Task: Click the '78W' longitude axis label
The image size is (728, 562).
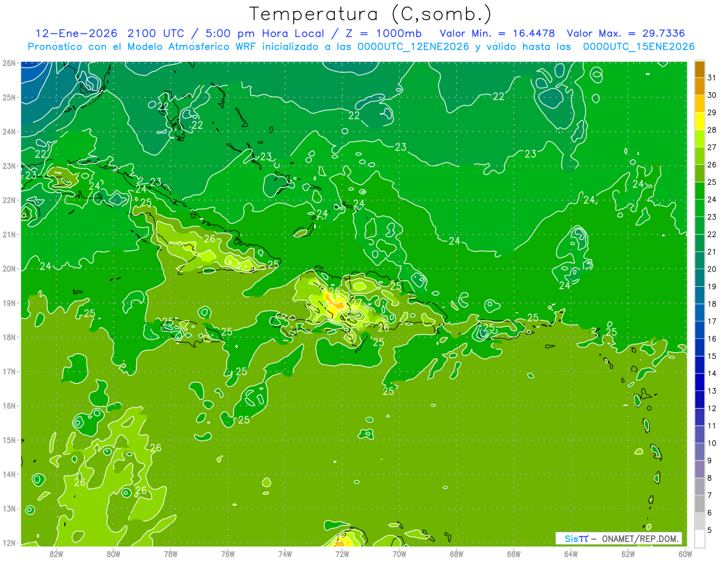Action: (x=171, y=554)
